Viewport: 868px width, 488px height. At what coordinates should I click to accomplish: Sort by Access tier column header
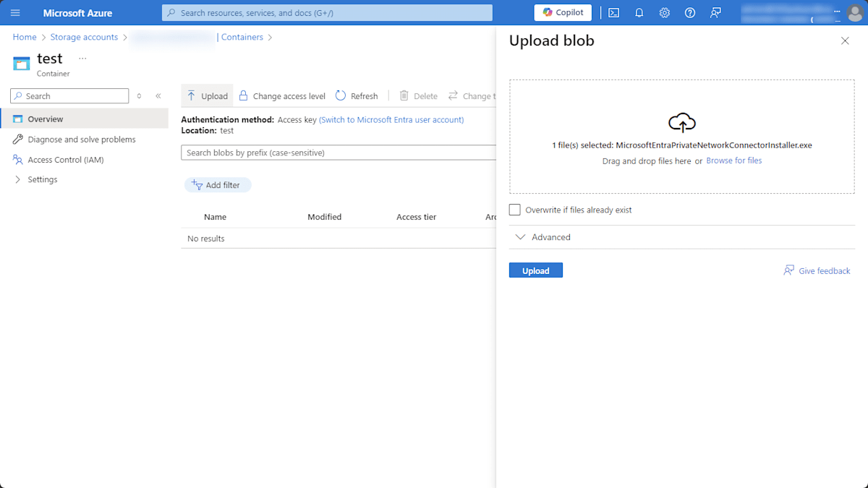tap(416, 217)
